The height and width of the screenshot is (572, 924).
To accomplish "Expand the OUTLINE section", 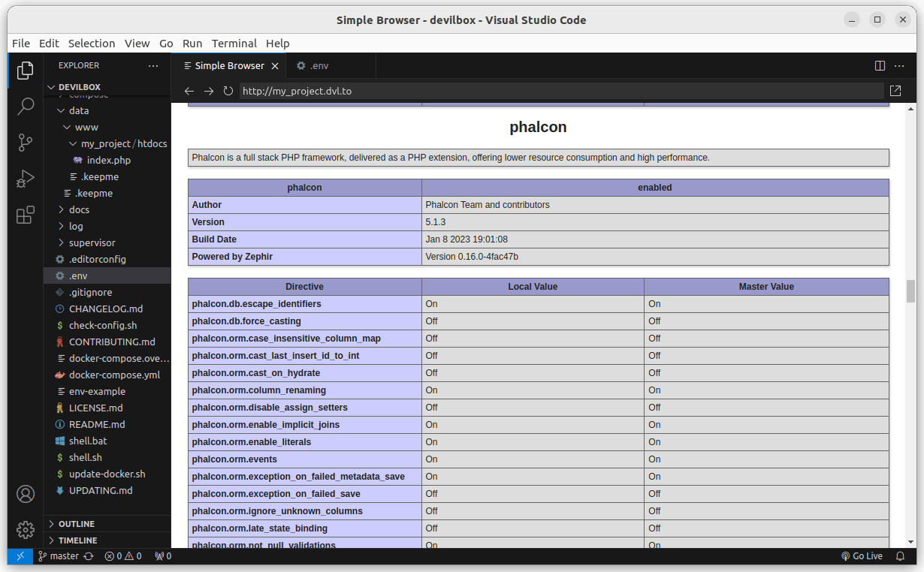I will [x=76, y=524].
